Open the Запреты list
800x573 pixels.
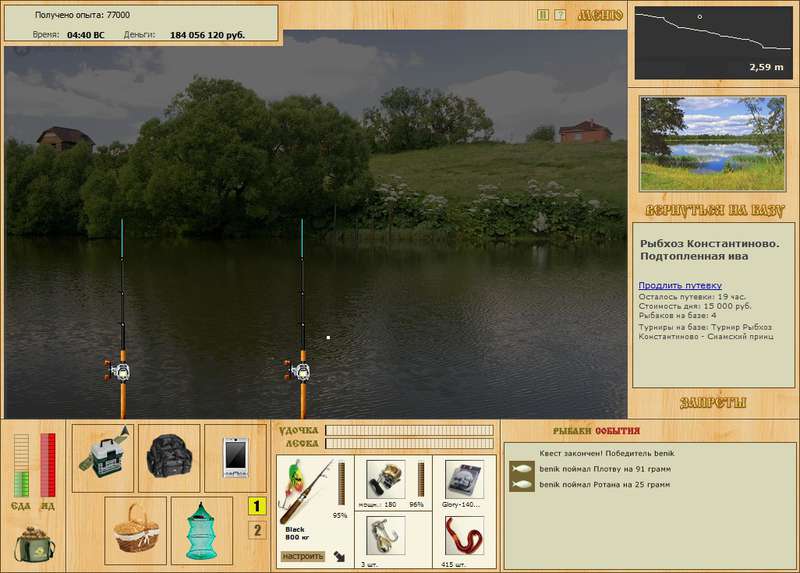(713, 403)
